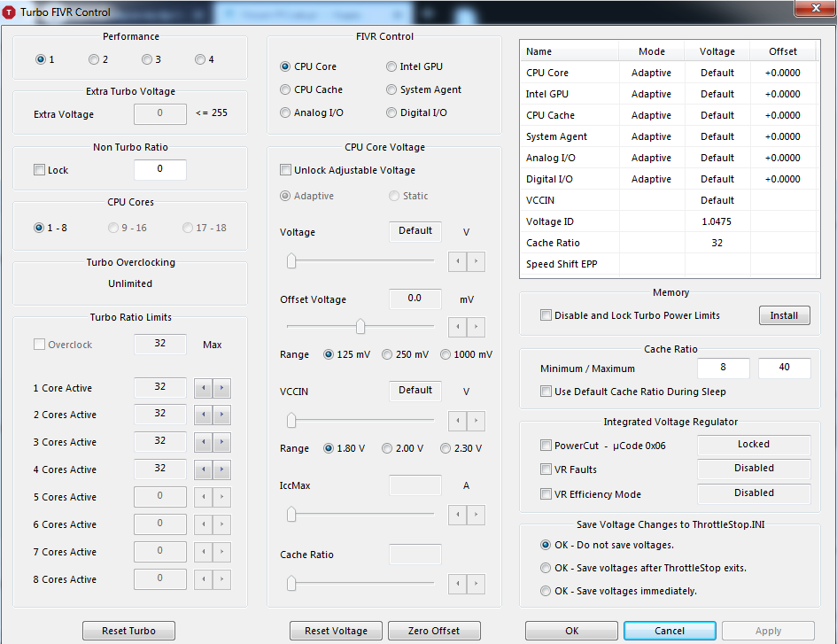Viewport: 837px width, 644px height.
Task: Increase 1 Core Active ratio arrow
Action: pyautogui.click(x=221, y=388)
